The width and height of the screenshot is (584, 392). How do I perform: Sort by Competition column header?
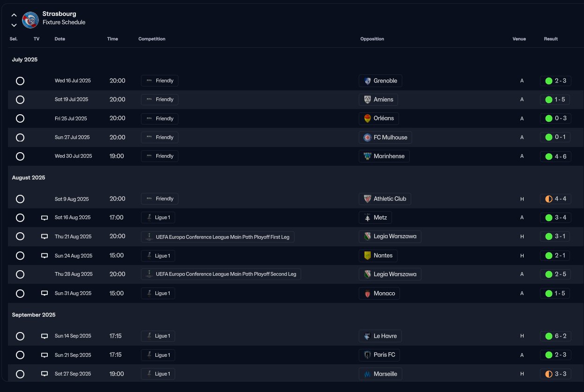[152, 39]
